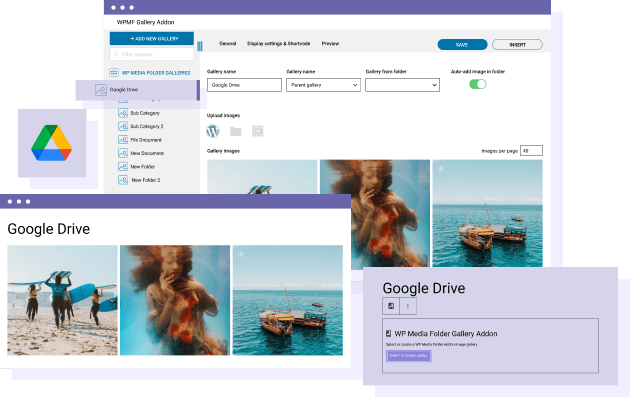Click the icon next to Sub Category

[123, 113]
